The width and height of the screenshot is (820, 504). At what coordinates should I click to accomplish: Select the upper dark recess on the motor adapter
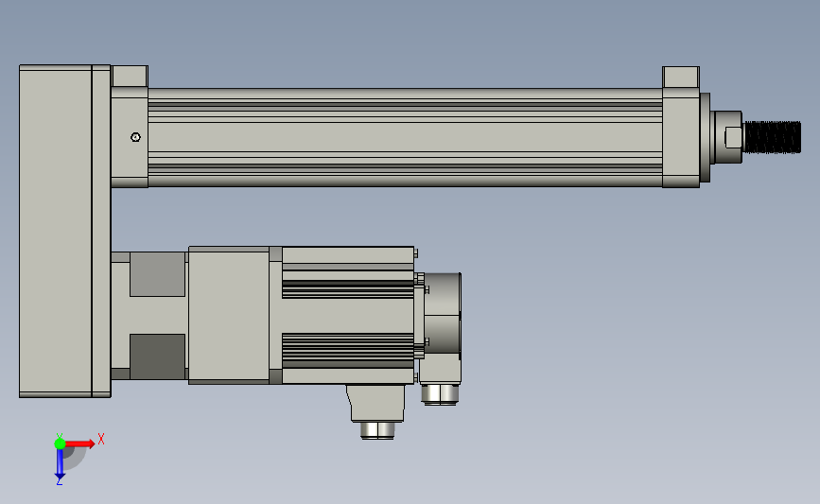[x=157, y=274]
